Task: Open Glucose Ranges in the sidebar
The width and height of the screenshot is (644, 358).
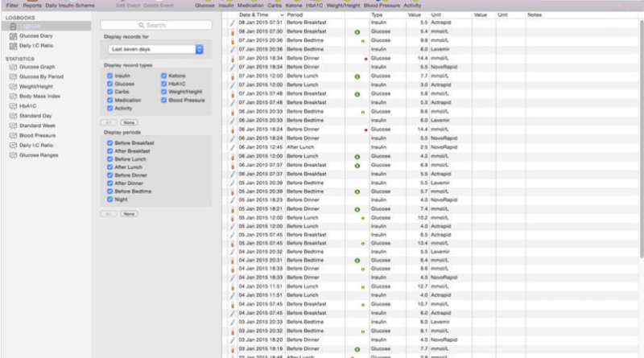Action: 38,154
